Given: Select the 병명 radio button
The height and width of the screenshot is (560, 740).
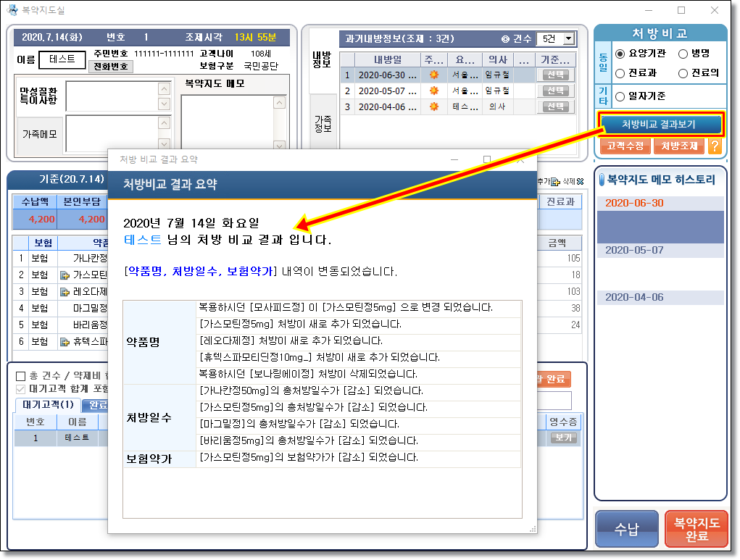Looking at the screenshot, I should click(x=683, y=54).
